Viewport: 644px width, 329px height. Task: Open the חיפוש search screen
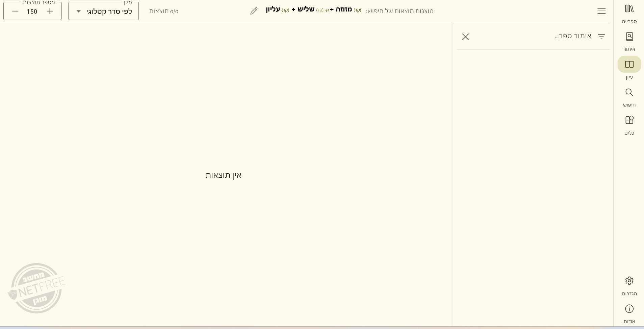click(x=629, y=97)
